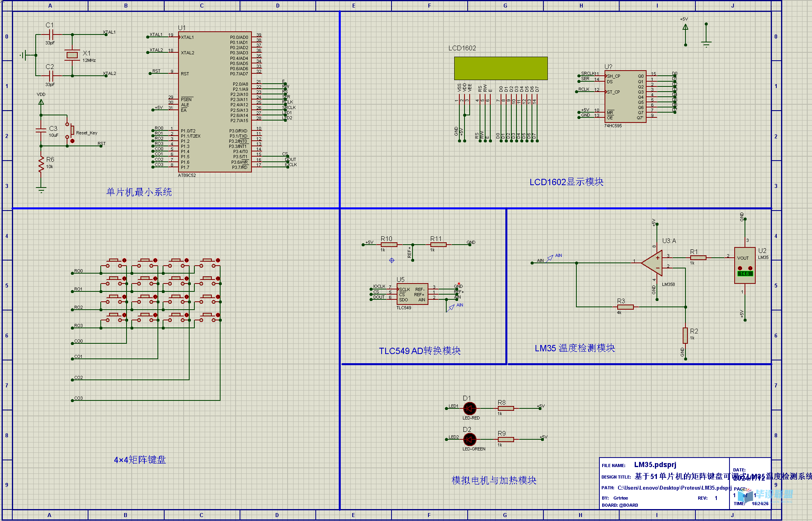Click capacitor C1 (33pF) symbol
This screenshot has width=812, height=521.
(50, 34)
